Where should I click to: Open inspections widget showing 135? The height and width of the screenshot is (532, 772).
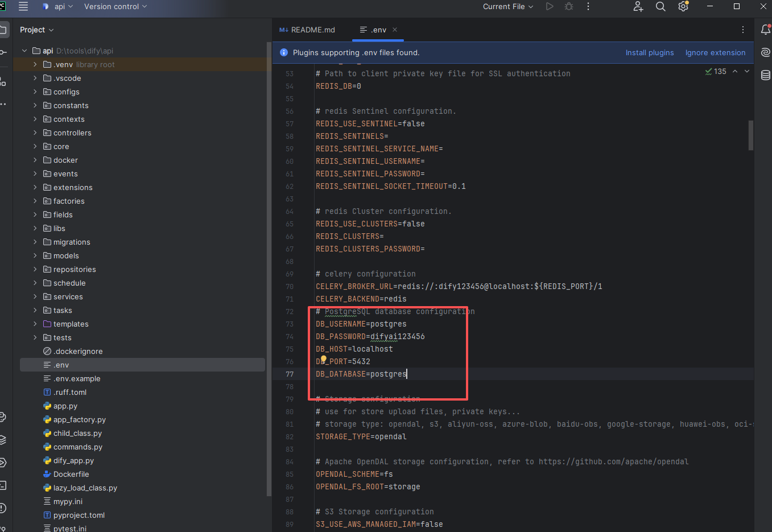click(x=716, y=71)
